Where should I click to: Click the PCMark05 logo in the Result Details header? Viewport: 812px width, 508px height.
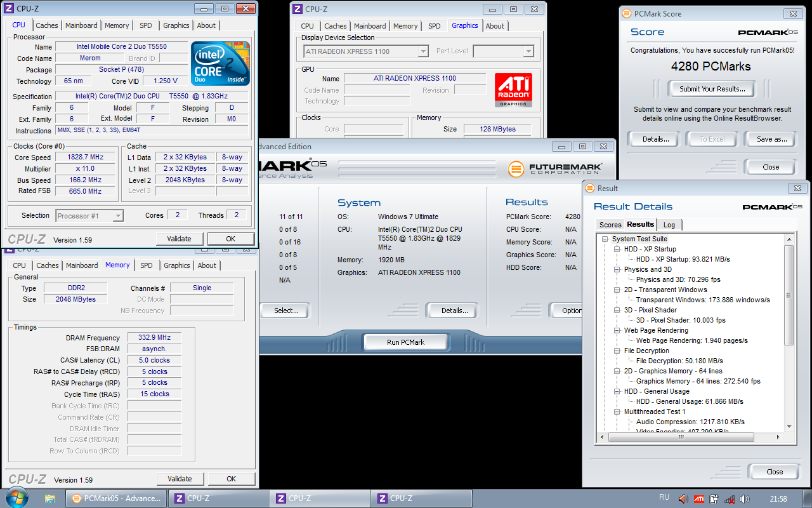[772, 207]
